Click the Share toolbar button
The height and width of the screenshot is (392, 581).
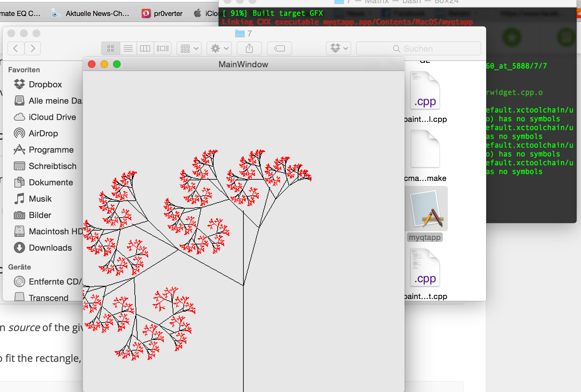click(x=249, y=48)
